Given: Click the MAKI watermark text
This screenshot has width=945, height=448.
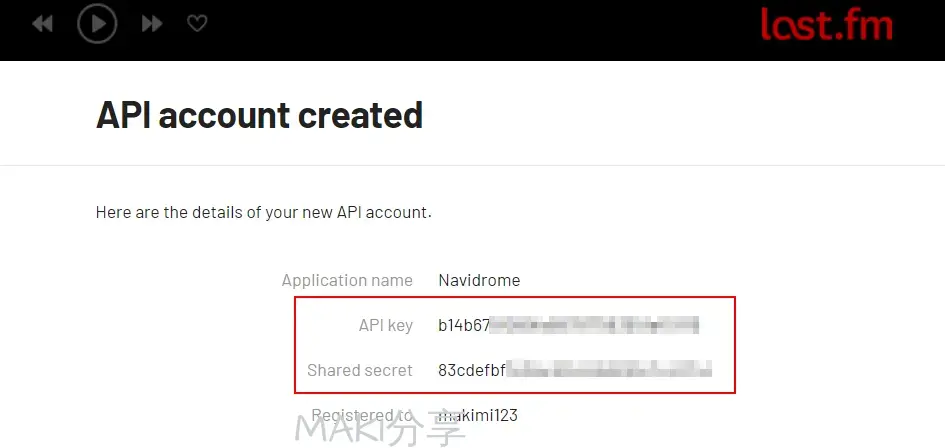Looking at the screenshot, I should (380, 429).
